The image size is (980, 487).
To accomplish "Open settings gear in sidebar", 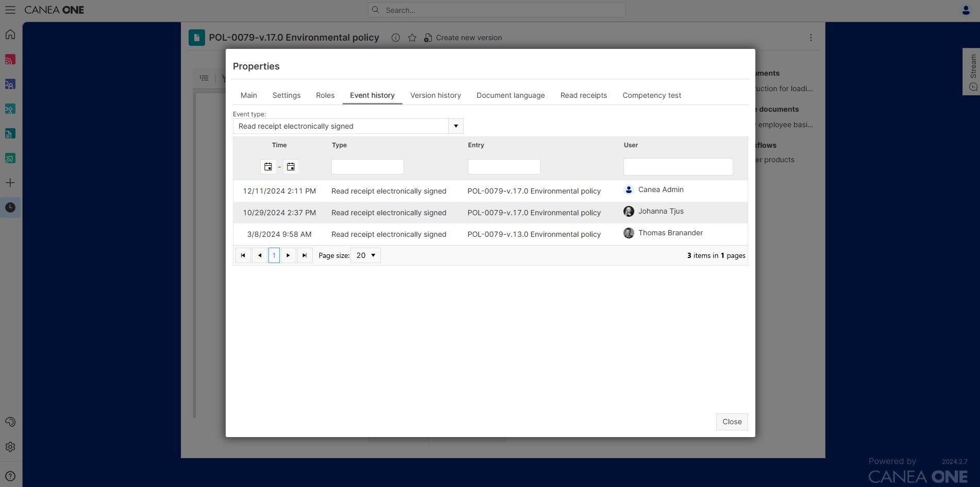I will 10,447.
